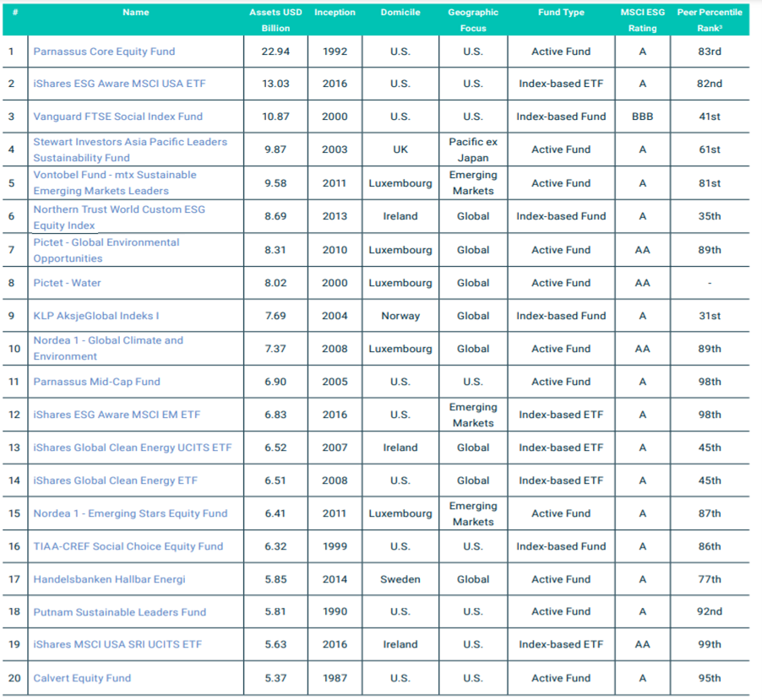The height and width of the screenshot is (700, 762).
Task: Click the Sweden domicile cell
Action: click(x=400, y=579)
